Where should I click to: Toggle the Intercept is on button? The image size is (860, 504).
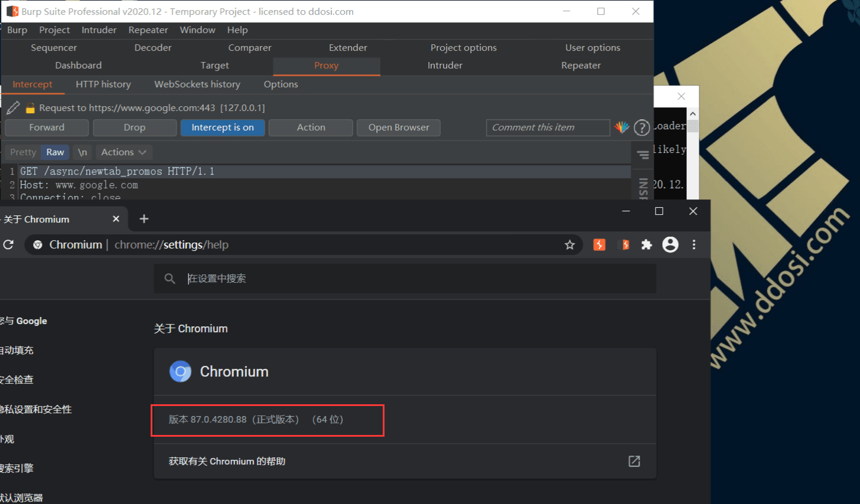[x=223, y=127]
